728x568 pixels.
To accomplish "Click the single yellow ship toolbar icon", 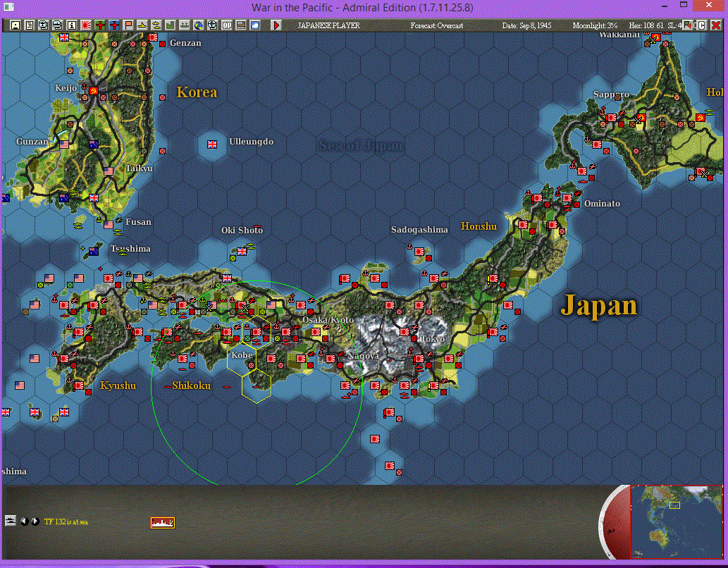I will click(142, 25).
